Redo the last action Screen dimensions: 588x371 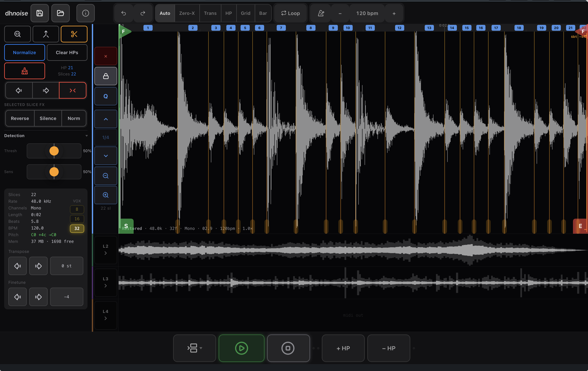coord(143,13)
